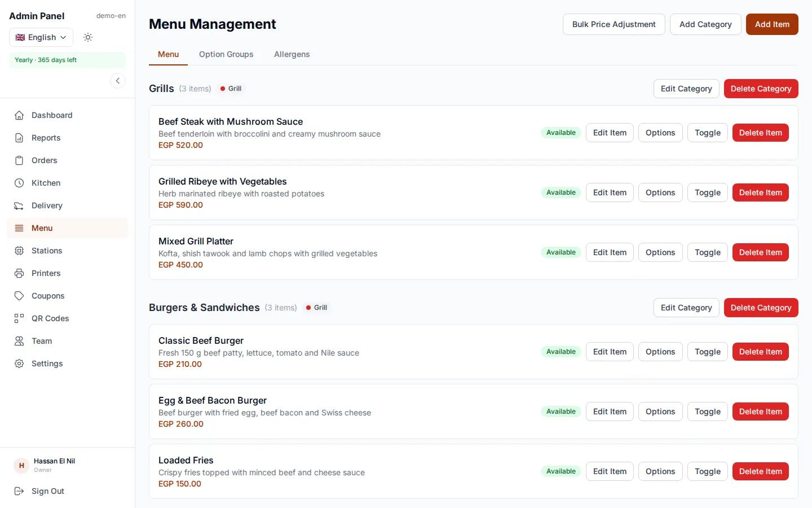Open the English language dropdown
The height and width of the screenshot is (508, 812).
(x=41, y=37)
